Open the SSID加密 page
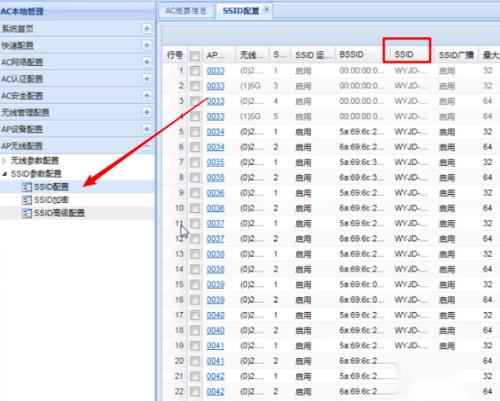This screenshot has width=500, height=401. click(x=51, y=200)
